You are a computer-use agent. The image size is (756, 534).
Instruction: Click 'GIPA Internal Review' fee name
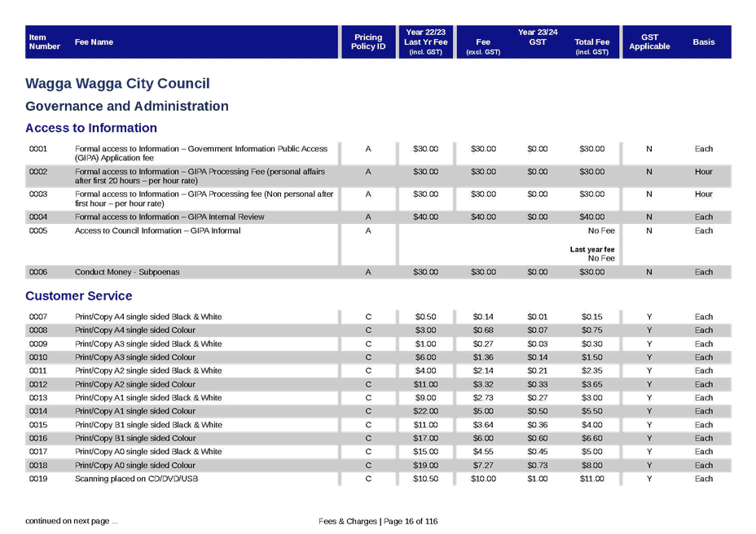click(169, 217)
